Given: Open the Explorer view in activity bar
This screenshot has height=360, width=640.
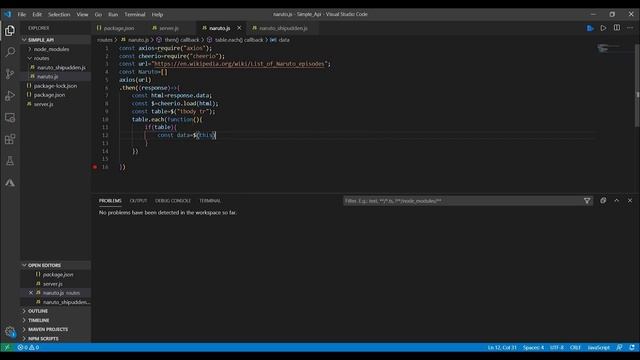Looking at the screenshot, I should pyautogui.click(x=10, y=31).
